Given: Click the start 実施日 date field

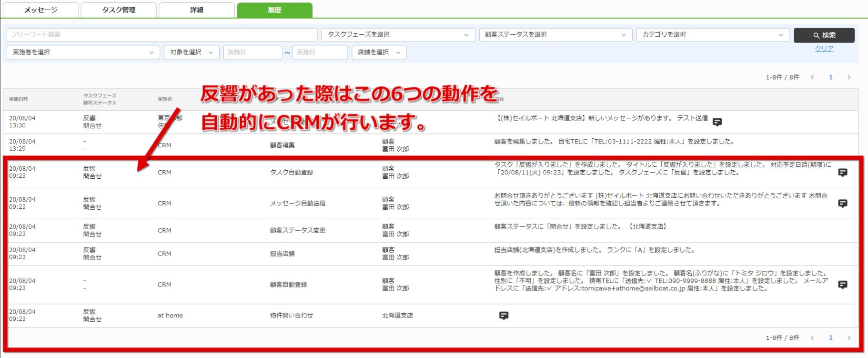Looking at the screenshot, I should click(x=252, y=52).
